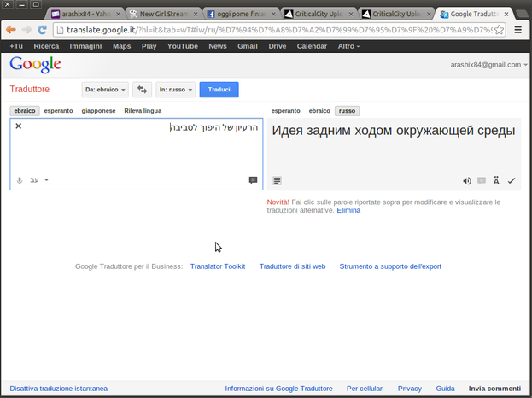The width and height of the screenshot is (532, 398).
Task: Open Immagini from Google bar
Action: [x=85, y=46]
